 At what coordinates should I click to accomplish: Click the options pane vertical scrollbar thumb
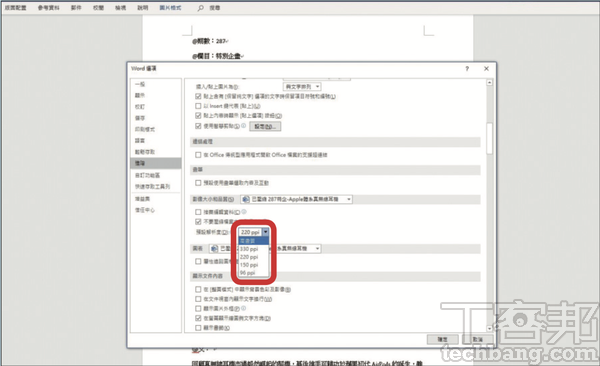coord(489,139)
